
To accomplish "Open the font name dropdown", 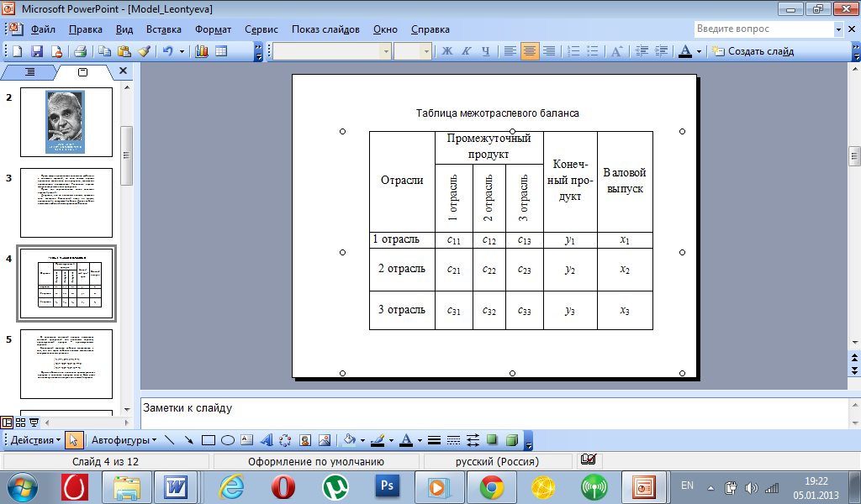I will [x=386, y=51].
